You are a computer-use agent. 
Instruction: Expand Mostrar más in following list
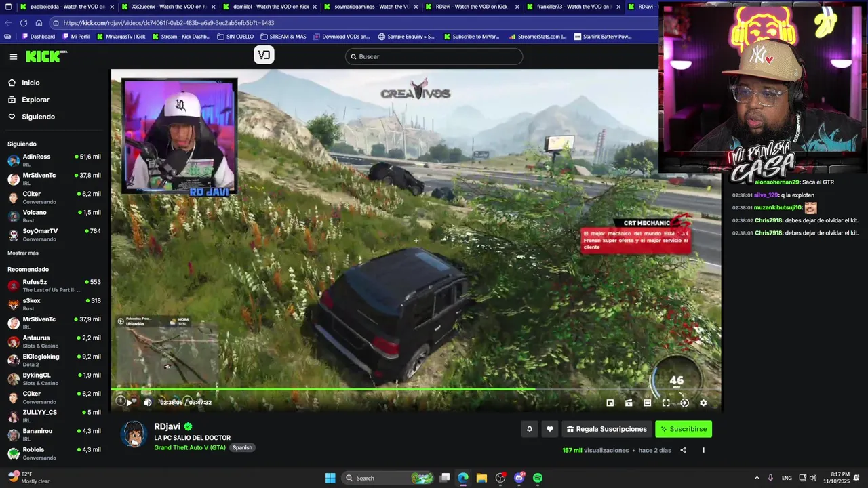coord(23,253)
